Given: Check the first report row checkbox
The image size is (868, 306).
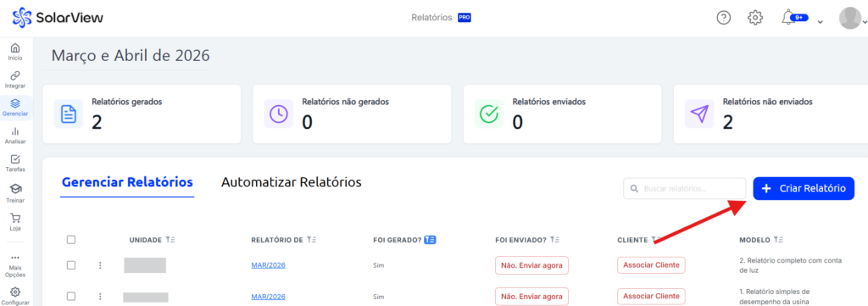Looking at the screenshot, I should (x=71, y=265).
